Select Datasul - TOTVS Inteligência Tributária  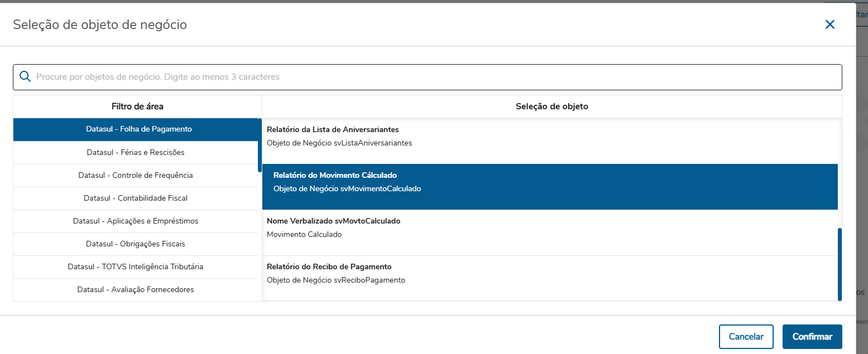(x=136, y=266)
